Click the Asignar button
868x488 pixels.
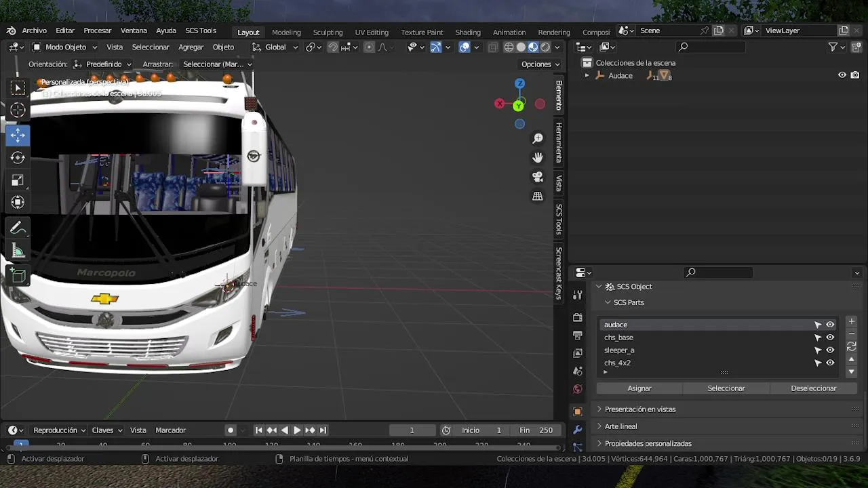tap(639, 388)
